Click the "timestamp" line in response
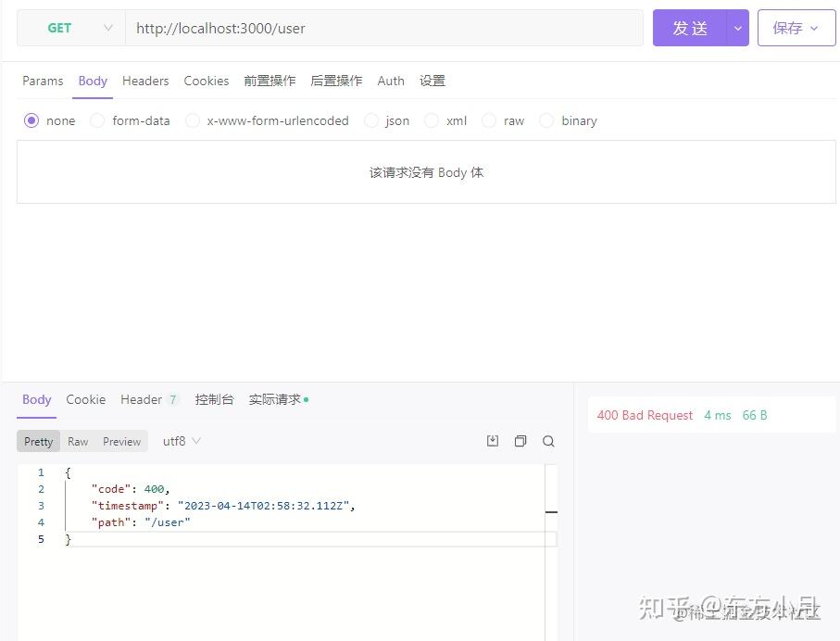Viewport: 840px width, 641px height. [x=223, y=506]
